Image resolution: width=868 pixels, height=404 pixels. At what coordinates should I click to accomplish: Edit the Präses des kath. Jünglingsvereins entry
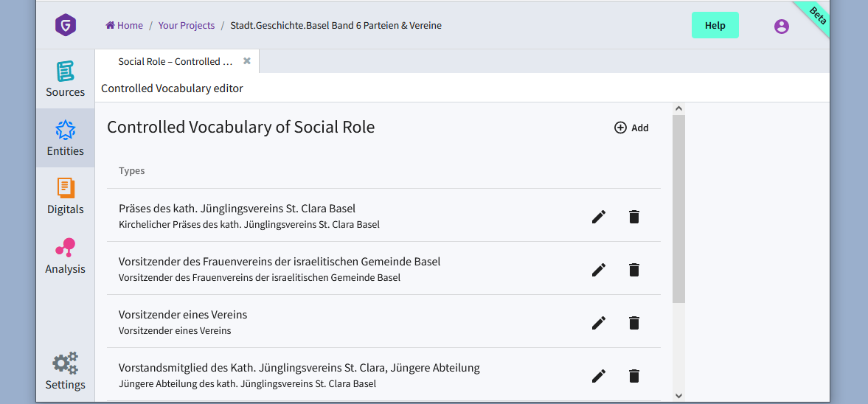click(598, 217)
